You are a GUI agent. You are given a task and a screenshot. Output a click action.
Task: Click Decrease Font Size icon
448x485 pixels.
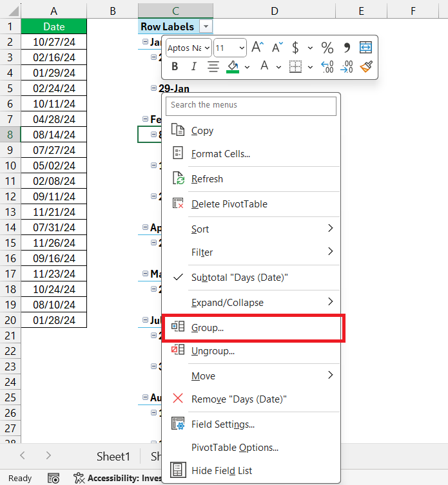pos(277,47)
